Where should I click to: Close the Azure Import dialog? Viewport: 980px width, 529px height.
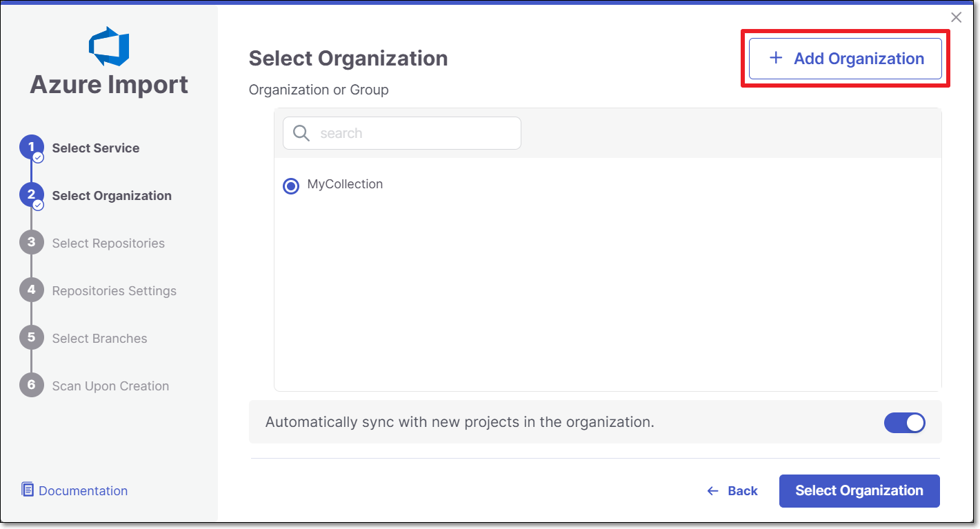click(956, 18)
